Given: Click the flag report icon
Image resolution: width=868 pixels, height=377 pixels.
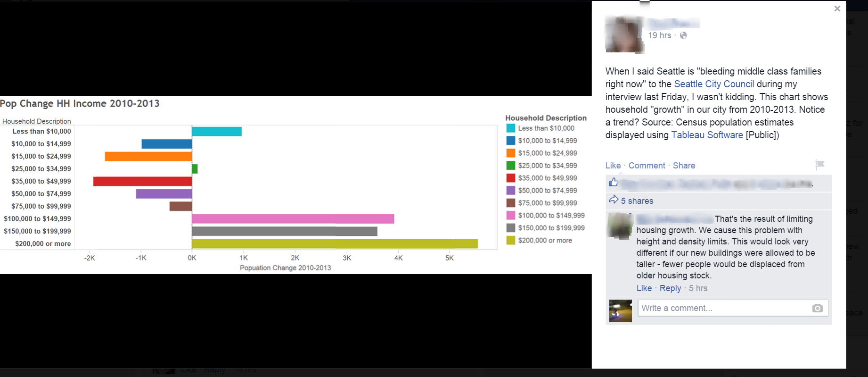Looking at the screenshot, I should 819,165.
